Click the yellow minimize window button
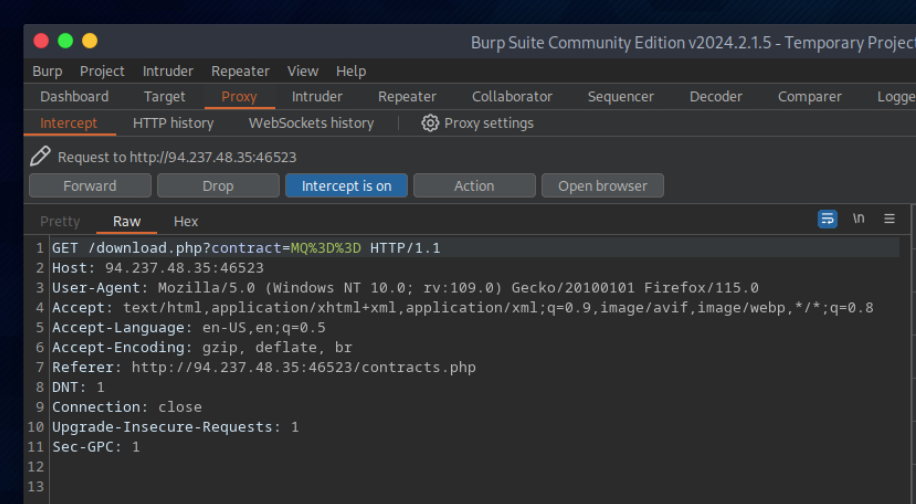The height and width of the screenshot is (504, 916). (90, 41)
